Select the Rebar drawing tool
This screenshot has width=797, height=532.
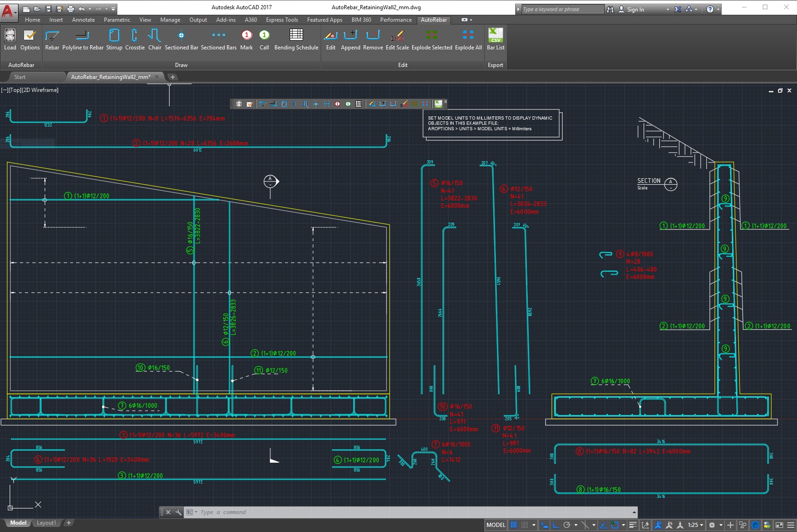[52, 39]
